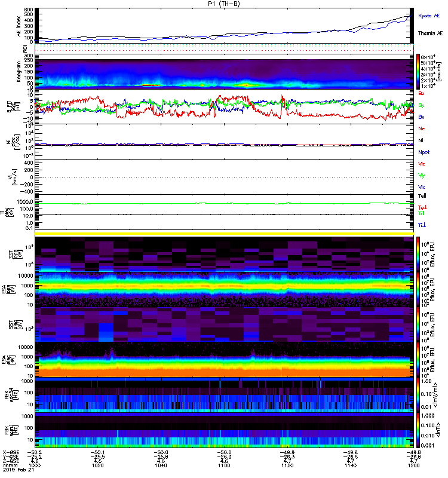Viewport: 448px width, 478px height.
Task: Click the 1000 time tick label
Action: tap(35, 465)
